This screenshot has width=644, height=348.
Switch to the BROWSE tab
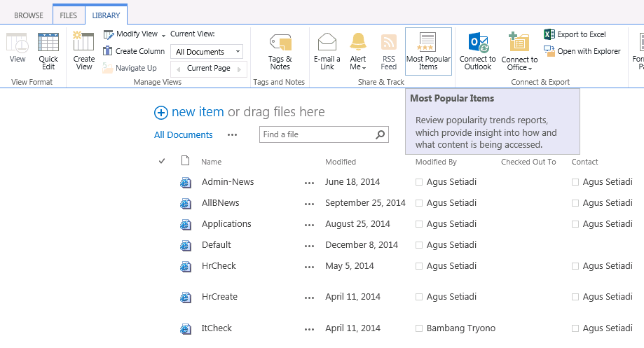pyautogui.click(x=29, y=15)
